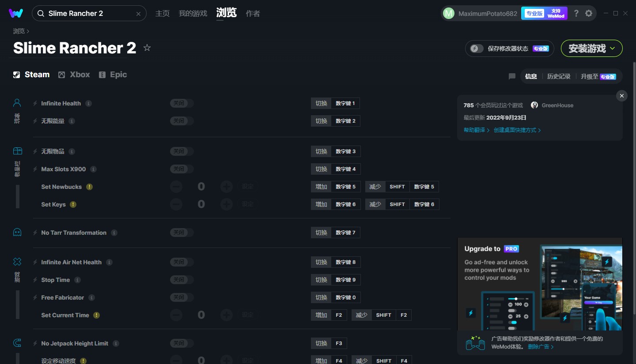Turn on No Tarr Transformation

point(182,233)
